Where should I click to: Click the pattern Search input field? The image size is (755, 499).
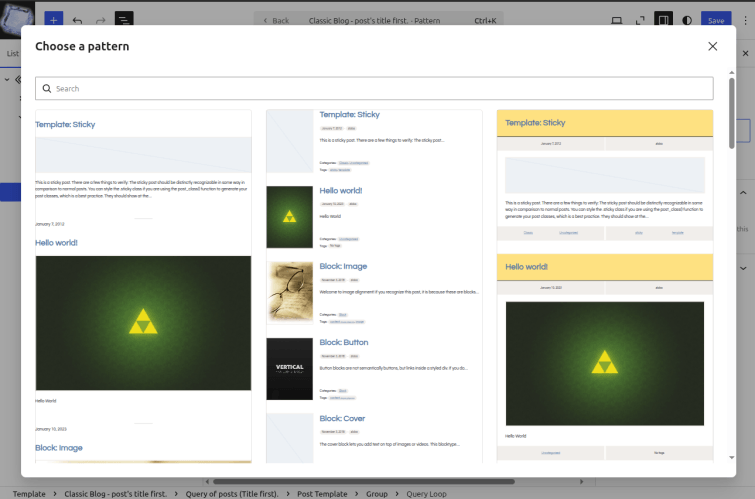coord(374,89)
